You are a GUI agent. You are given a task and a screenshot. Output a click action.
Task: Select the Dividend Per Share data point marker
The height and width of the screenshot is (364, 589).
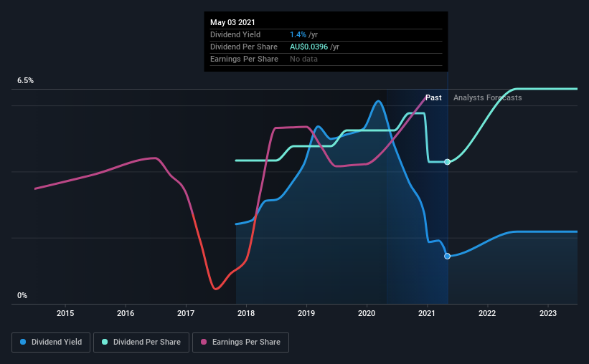pos(447,162)
